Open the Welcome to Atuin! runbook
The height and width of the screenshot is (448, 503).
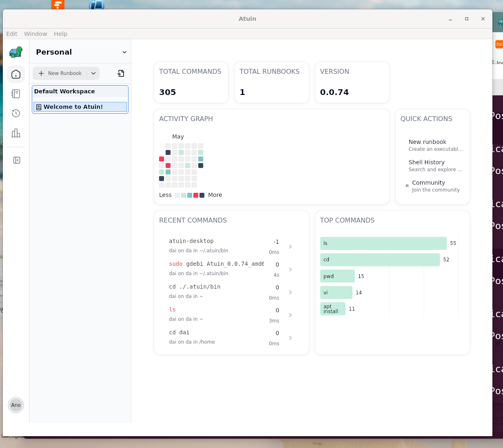tap(80, 107)
